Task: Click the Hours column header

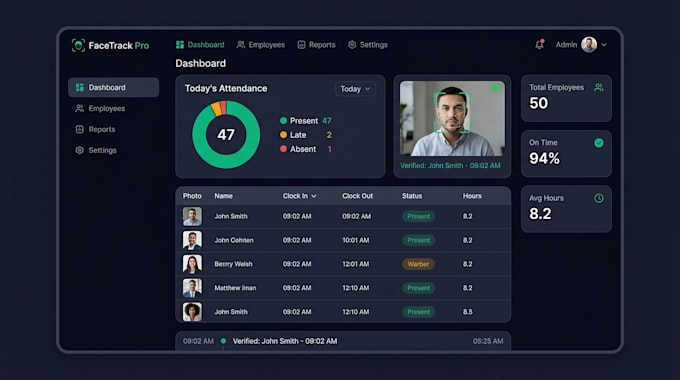Action: point(472,196)
